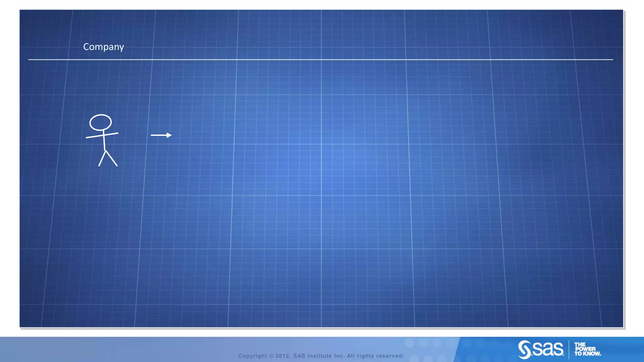Click the stick figure's torso line
The width and height of the screenshot is (644, 362).
(x=104, y=141)
